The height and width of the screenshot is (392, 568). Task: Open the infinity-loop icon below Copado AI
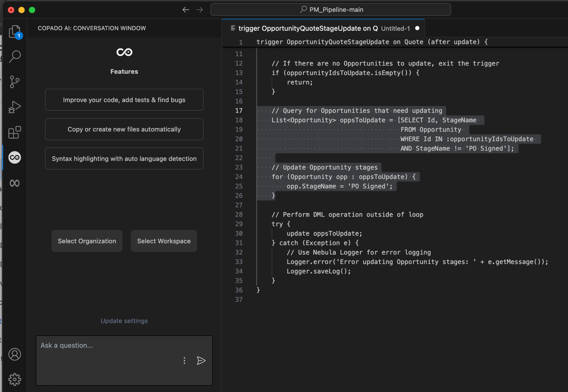tap(15, 183)
